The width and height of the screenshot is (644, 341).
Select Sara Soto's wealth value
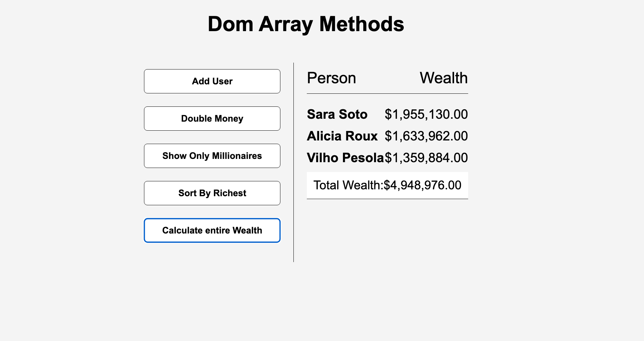pos(426,114)
